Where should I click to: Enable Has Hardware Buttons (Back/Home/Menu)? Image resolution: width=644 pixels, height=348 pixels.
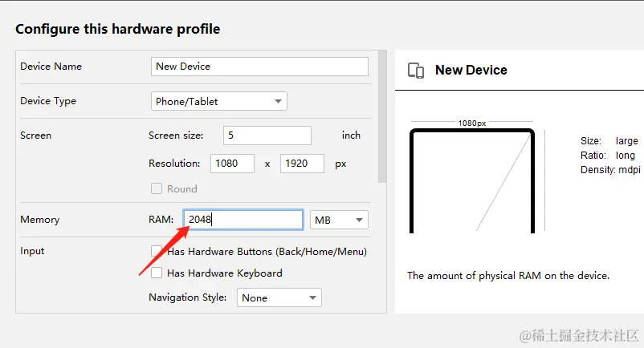(157, 252)
